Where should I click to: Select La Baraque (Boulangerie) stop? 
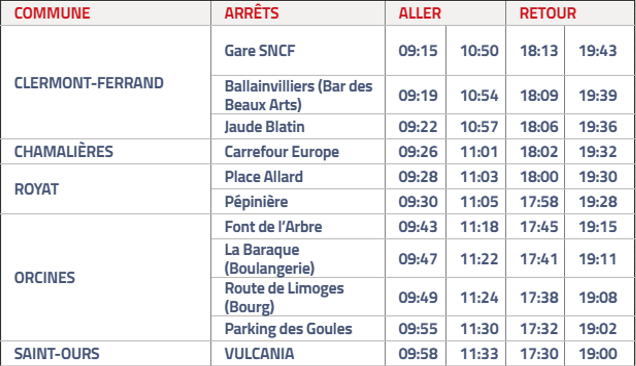click(270, 259)
